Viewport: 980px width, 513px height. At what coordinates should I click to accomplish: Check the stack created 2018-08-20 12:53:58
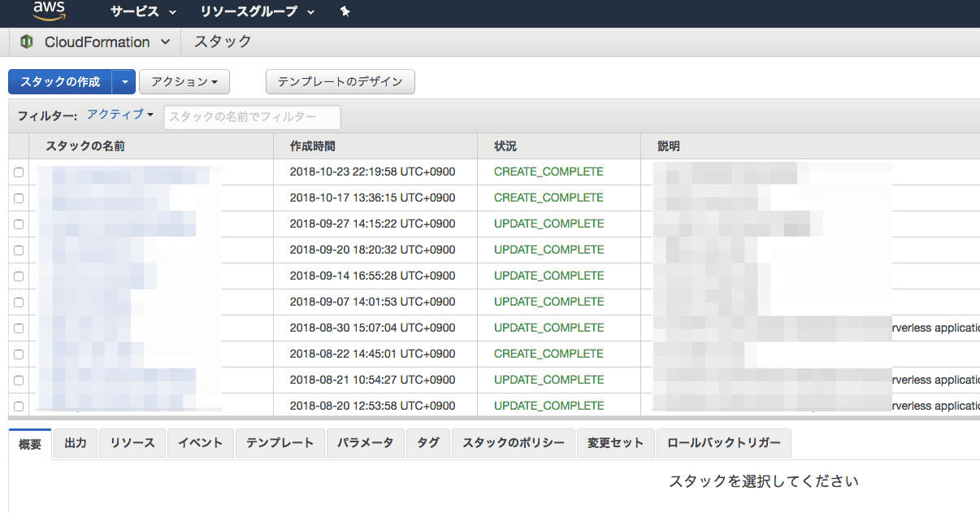[19, 406]
